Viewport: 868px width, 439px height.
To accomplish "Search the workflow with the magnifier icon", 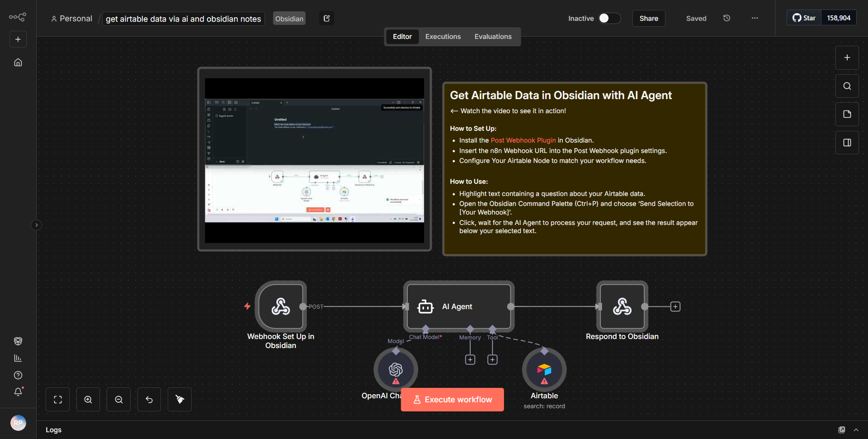I will (x=847, y=86).
